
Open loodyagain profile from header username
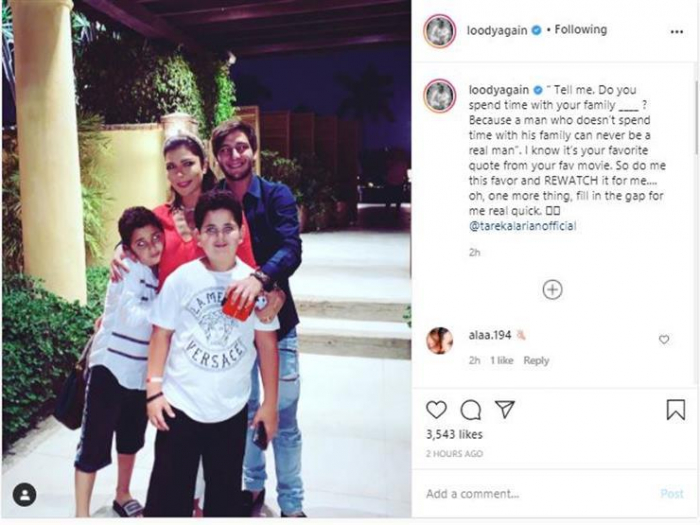[497, 30]
